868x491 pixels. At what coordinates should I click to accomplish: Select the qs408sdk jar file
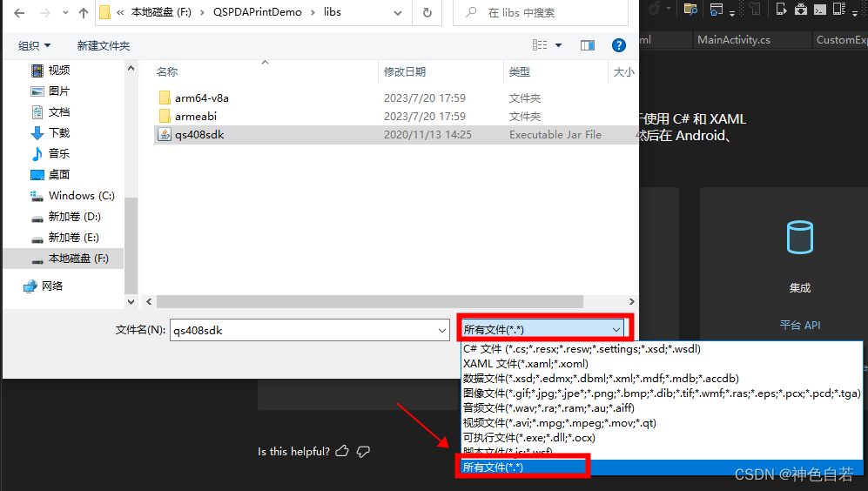396,135
